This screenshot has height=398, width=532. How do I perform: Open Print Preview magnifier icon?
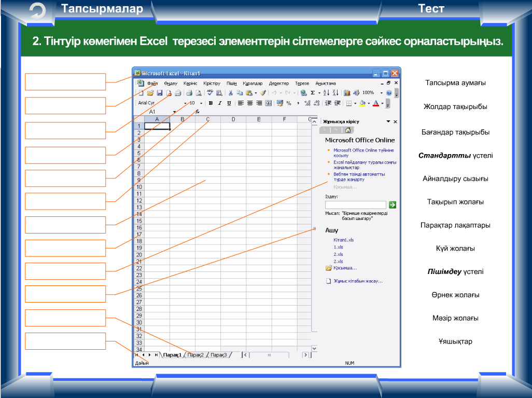click(x=199, y=93)
